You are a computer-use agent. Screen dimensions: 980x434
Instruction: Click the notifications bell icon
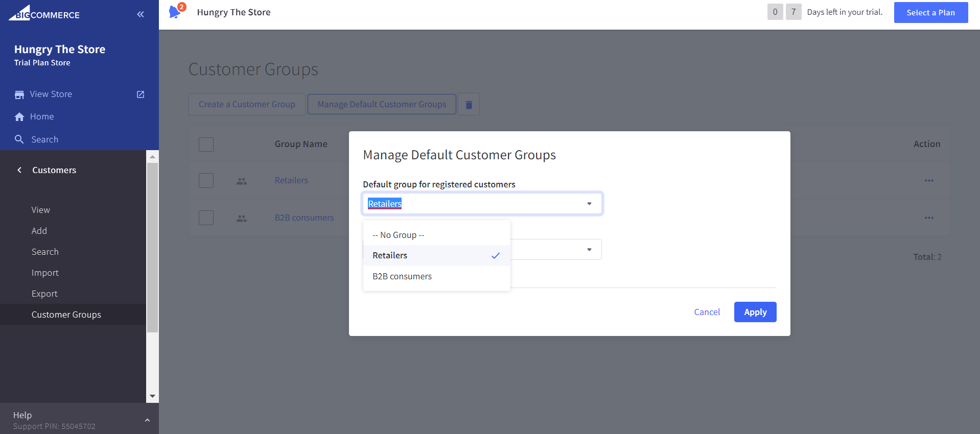pyautogui.click(x=175, y=12)
